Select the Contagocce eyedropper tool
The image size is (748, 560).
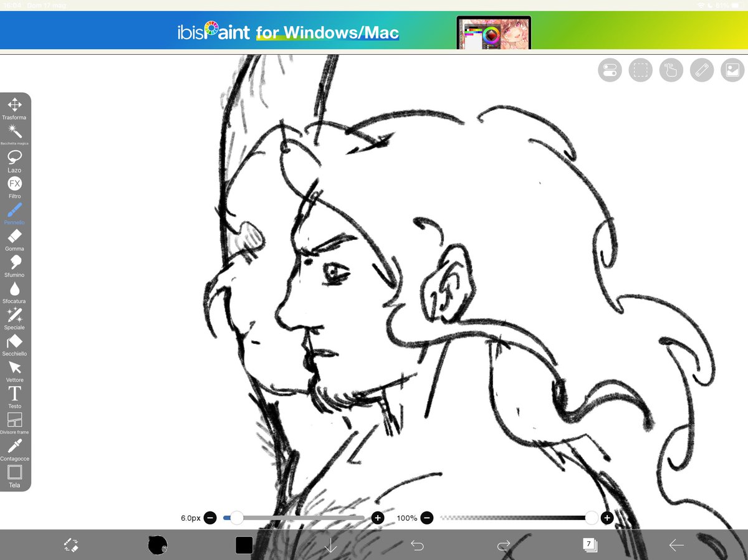(14, 450)
